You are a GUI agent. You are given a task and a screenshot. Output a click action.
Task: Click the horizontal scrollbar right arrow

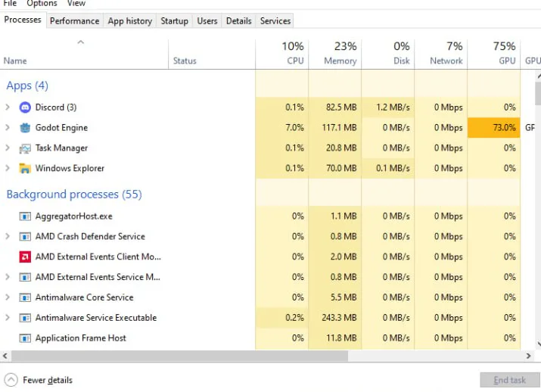pyautogui.click(x=528, y=356)
